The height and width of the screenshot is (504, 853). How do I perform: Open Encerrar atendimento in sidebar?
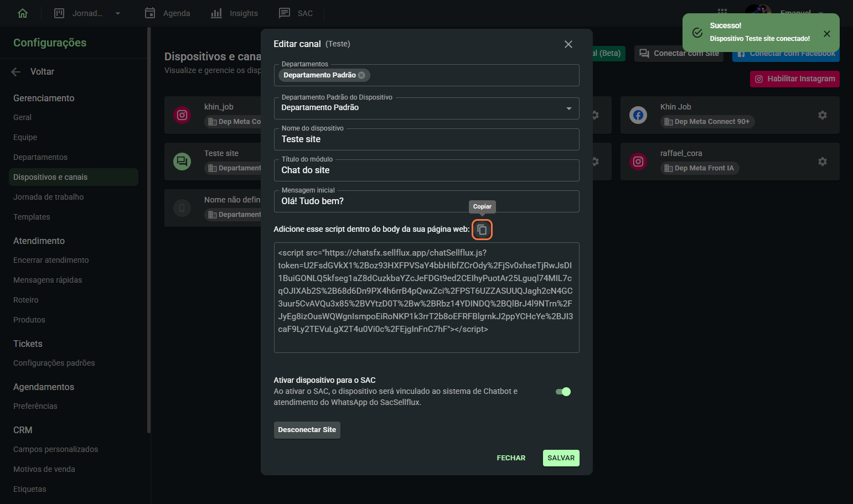[x=51, y=260]
